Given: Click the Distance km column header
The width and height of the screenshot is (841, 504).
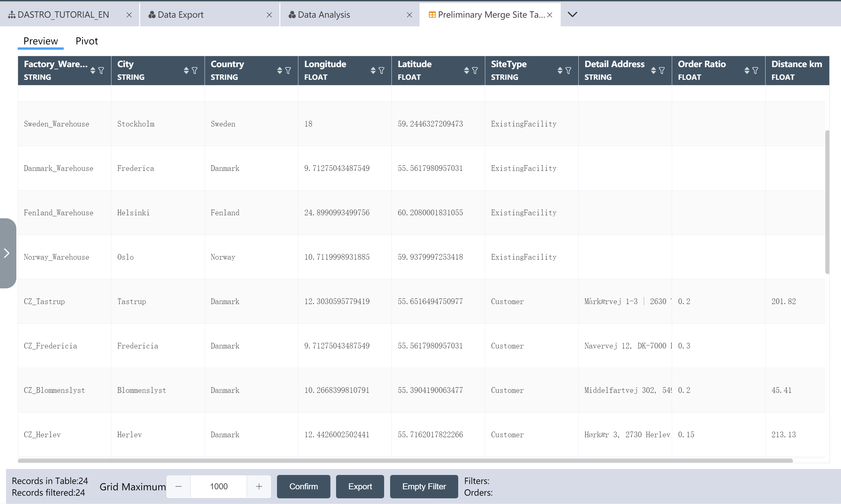Looking at the screenshot, I should [797, 70].
